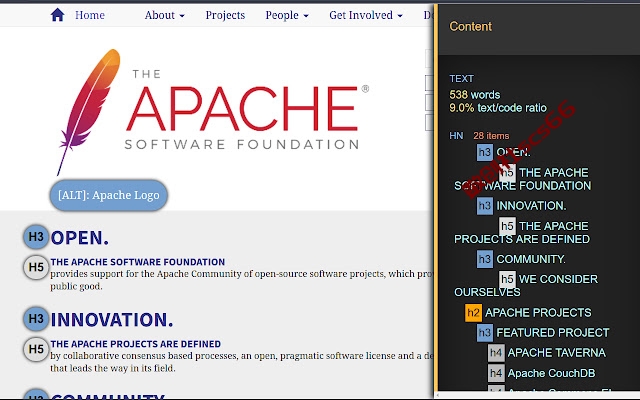Open the Projects menu item
The image size is (640, 400).
[225, 15]
